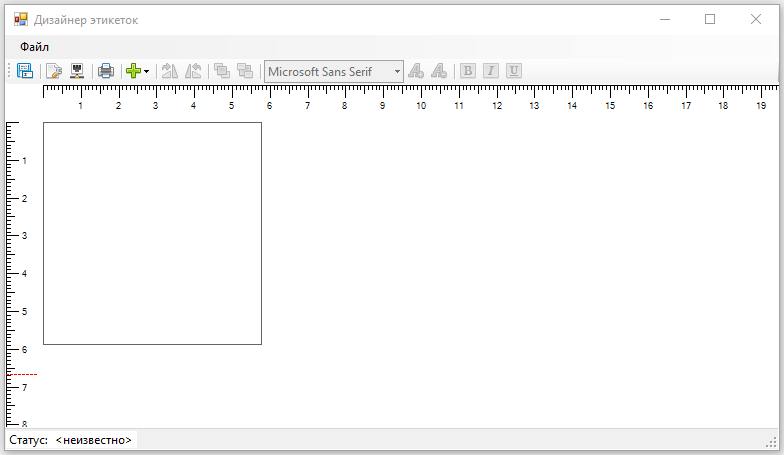Viewport: 784px width, 455px height.
Task: Click the second rotate/flip triangle icon
Action: [193, 71]
